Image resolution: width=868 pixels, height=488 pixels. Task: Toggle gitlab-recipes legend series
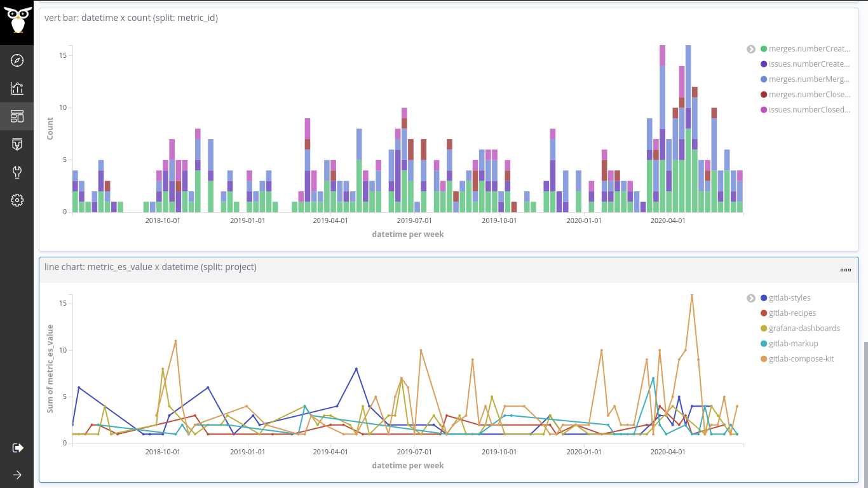788,313
